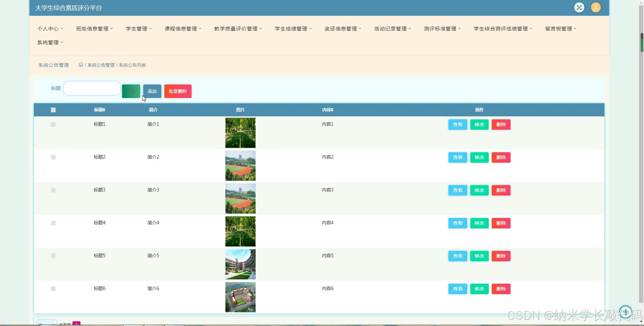The width and height of the screenshot is (644, 326).
Task: Click 删除 for row 标题3
Action: click(x=501, y=190)
